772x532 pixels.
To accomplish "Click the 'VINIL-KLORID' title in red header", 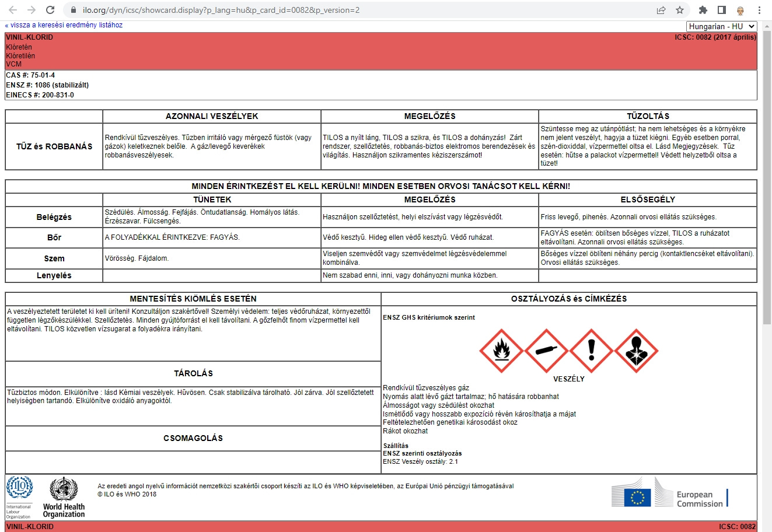I will 29,37.
